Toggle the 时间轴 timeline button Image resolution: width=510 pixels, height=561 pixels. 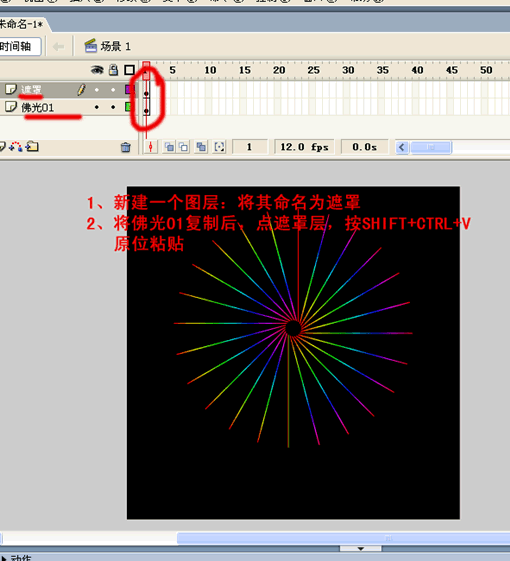point(19,47)
